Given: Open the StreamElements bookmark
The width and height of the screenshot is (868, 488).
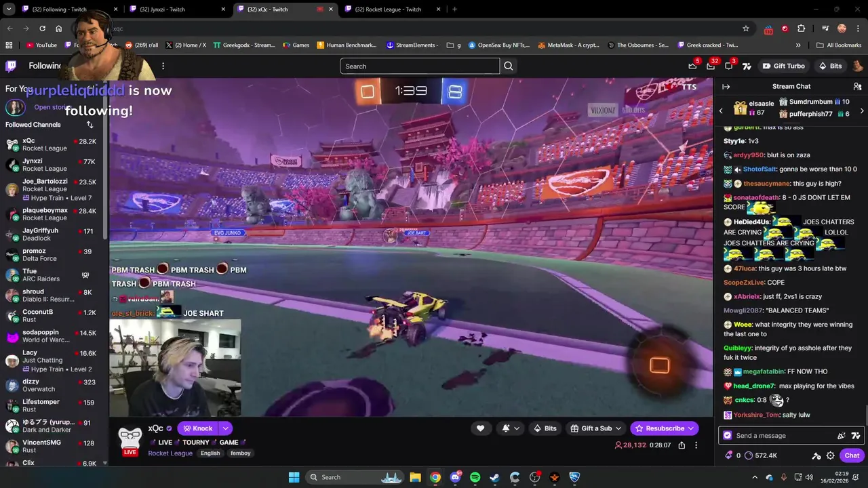Looking at the screenshot, I should pyautogui.click(x=412, y=45).
